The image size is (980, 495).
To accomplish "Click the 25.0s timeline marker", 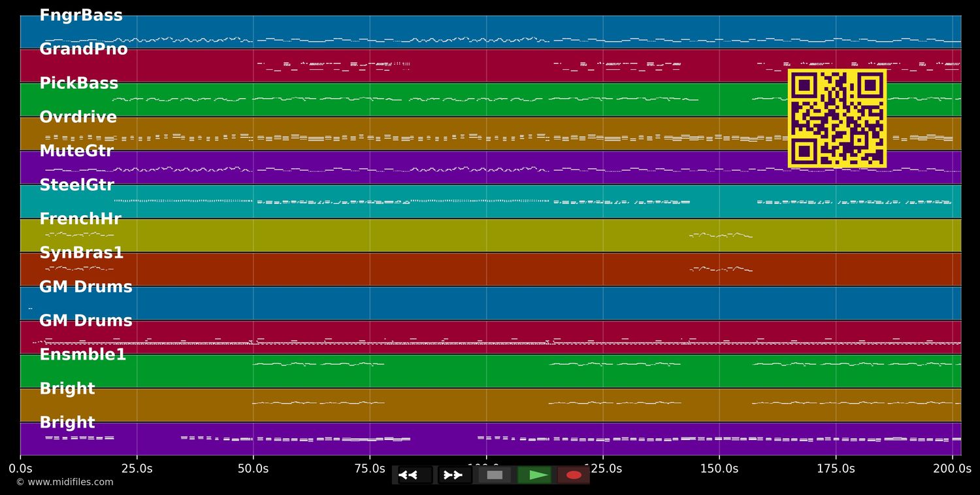I will point(137,468).
